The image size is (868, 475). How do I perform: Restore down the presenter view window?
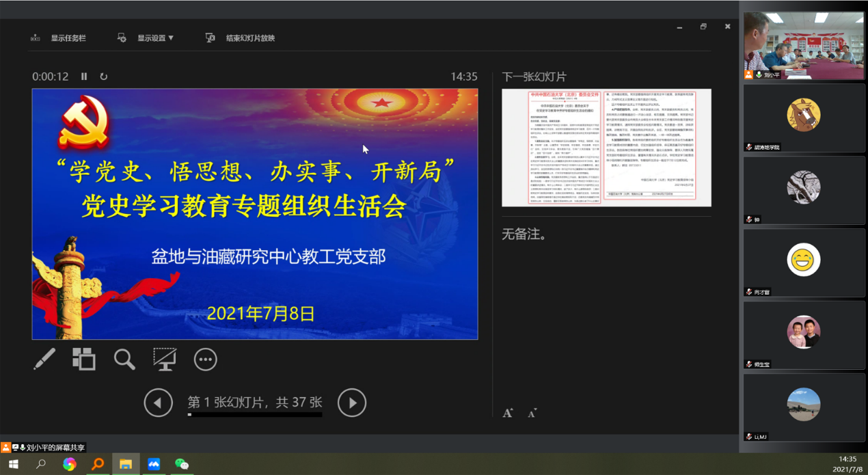[703, 27]
